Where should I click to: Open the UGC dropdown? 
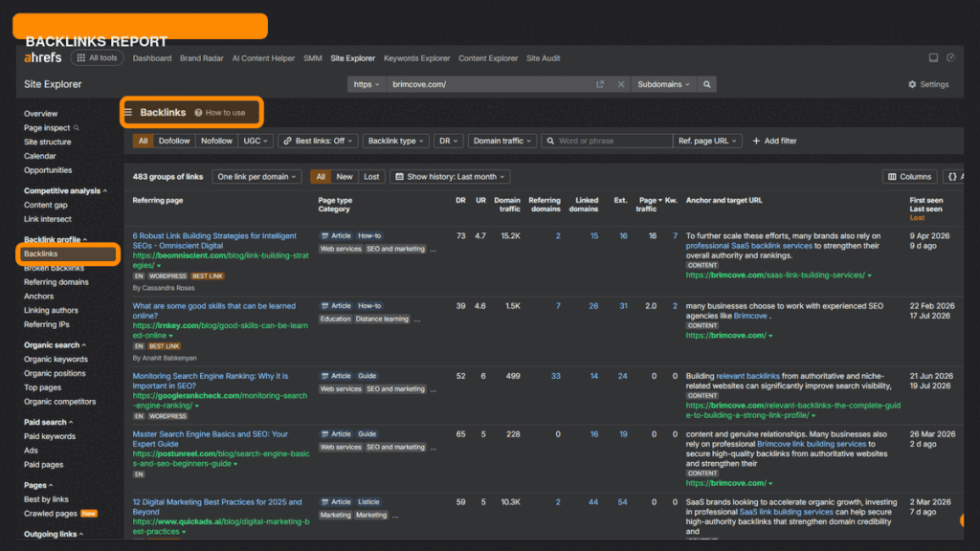(255, 142)
